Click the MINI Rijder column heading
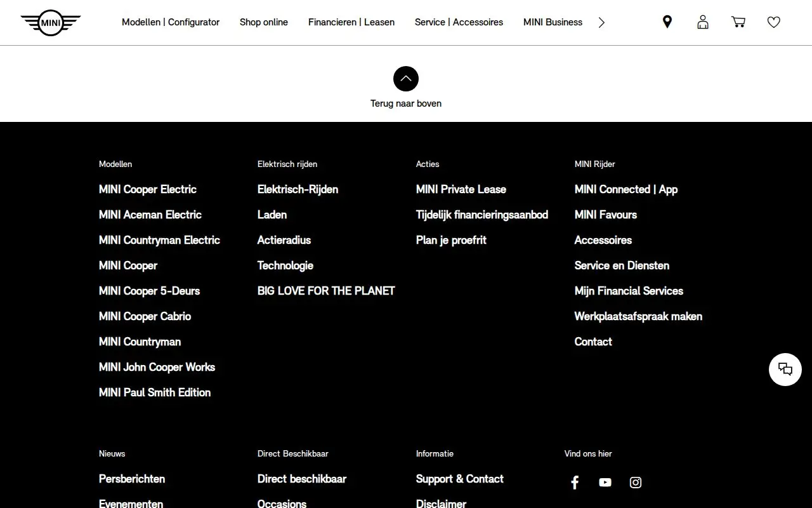 pyautogui.click(x=595, y=164)
